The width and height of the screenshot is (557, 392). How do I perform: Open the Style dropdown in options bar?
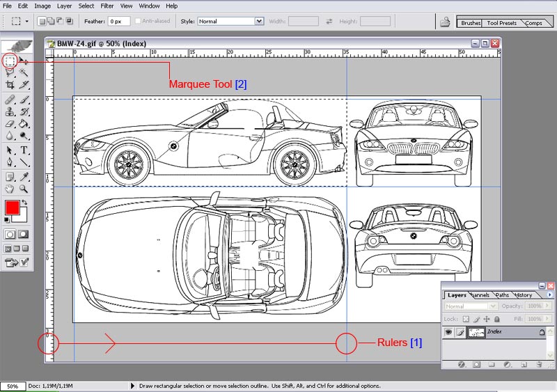259,22
